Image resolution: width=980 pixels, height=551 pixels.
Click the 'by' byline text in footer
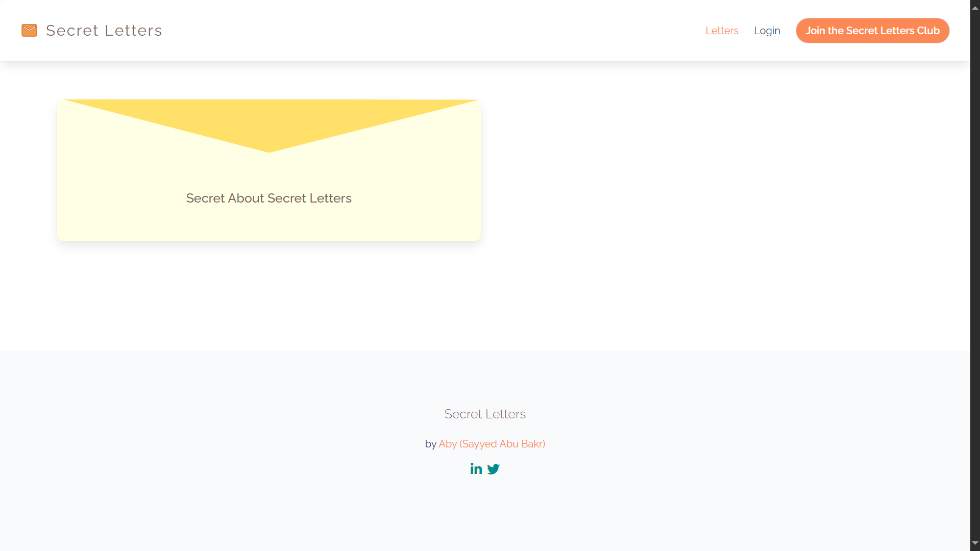coord(431,444)
